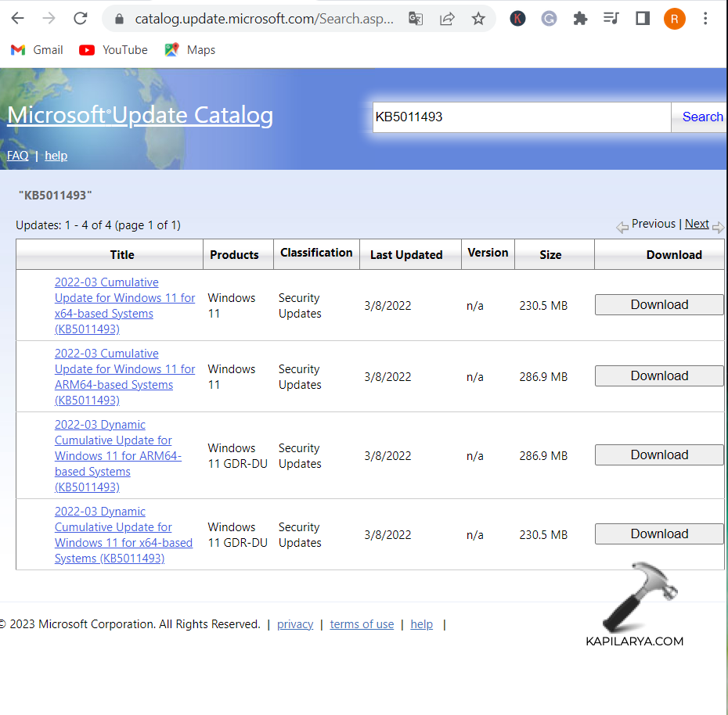Image resolution: width=728 pixels, height=715 pixels.
Task: Open the YouTube bookmark
Action: point(114,50)
